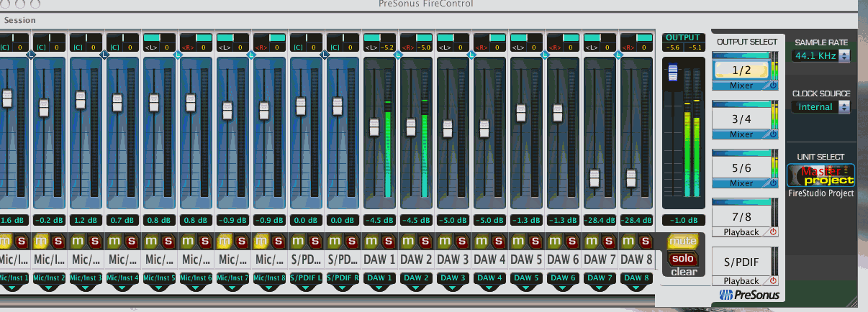The image size is (868, 312).
Task: Mute the DAW 7 channel
Action: [x=592, y=241]
